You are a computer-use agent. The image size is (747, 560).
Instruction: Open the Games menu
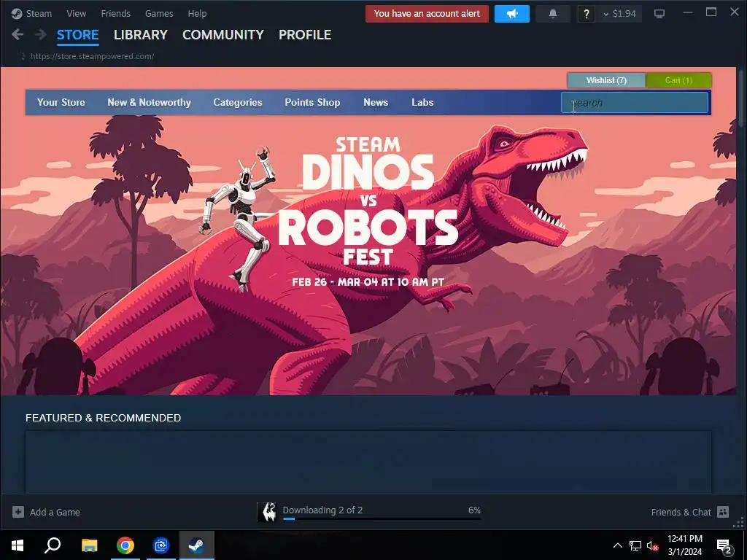(x=159, y=13)
